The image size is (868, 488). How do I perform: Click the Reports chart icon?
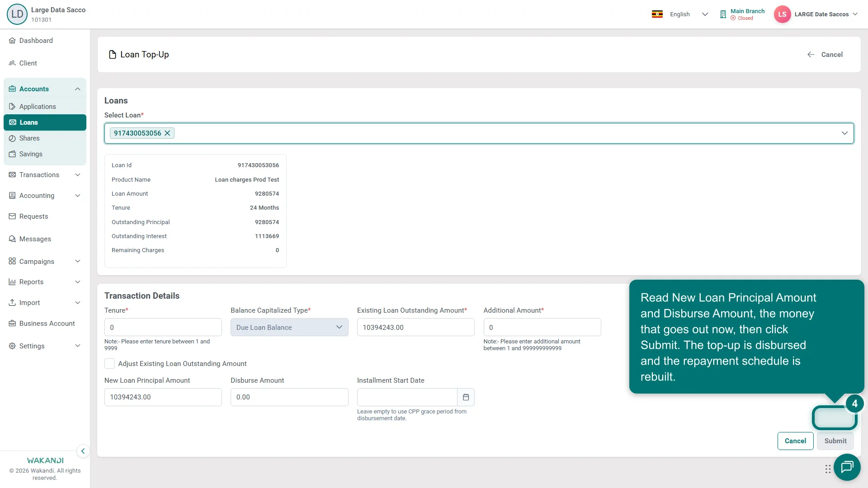(x=12, y=282)
